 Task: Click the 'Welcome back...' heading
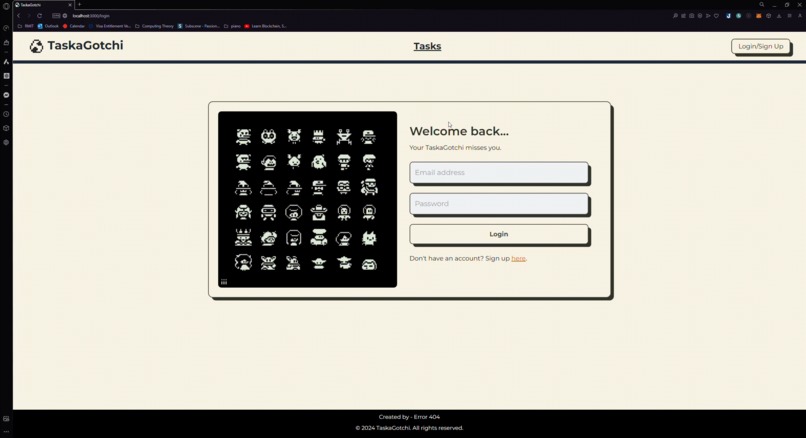(459, 131)
